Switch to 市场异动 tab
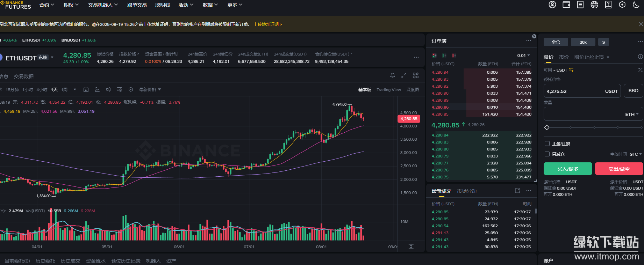The height and width of the screenshot is (265, 644). pyautogui.click(x=467, y=191)
